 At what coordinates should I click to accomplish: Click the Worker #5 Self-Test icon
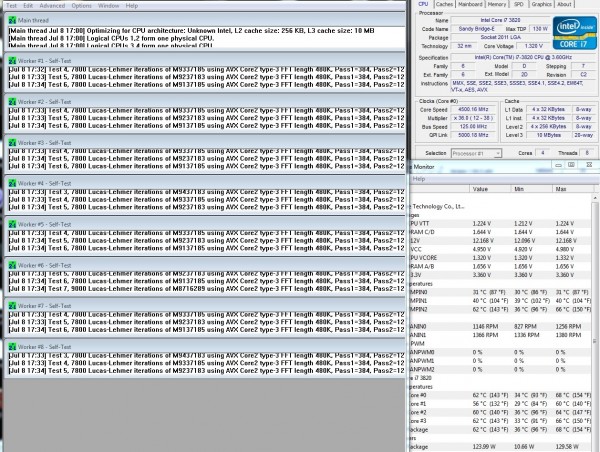tap(12, 224)
